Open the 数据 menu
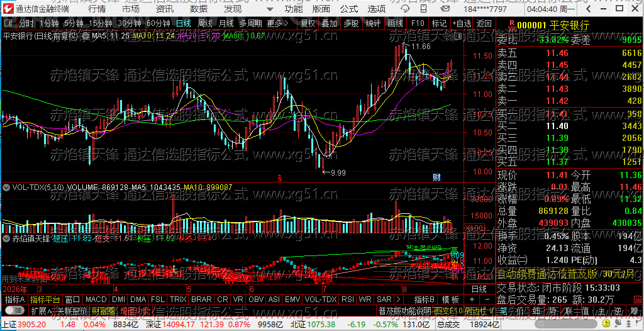 [x=199, y=9]
